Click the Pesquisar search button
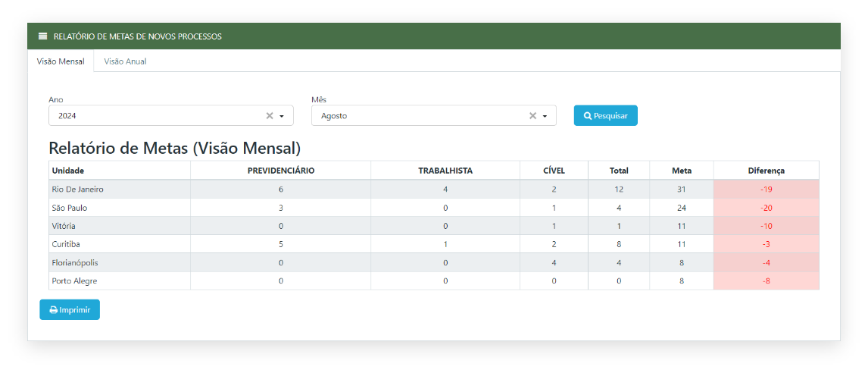The width and height of the screenshot is (868, 373). click(x=605, y=115)
